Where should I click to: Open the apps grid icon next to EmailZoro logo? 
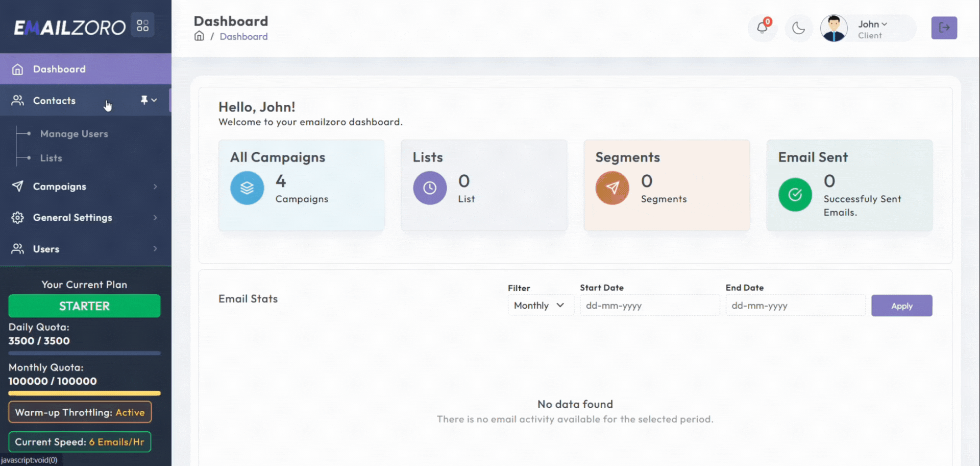pos(142,25)
